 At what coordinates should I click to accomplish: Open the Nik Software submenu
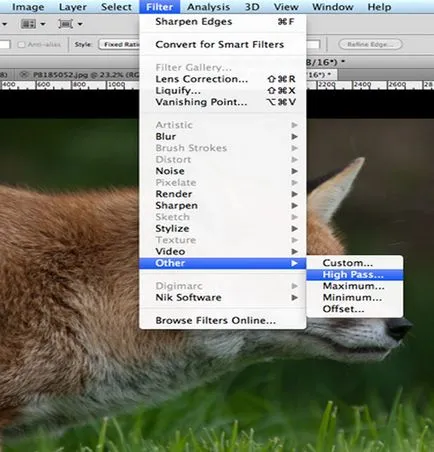click(223, 297)
